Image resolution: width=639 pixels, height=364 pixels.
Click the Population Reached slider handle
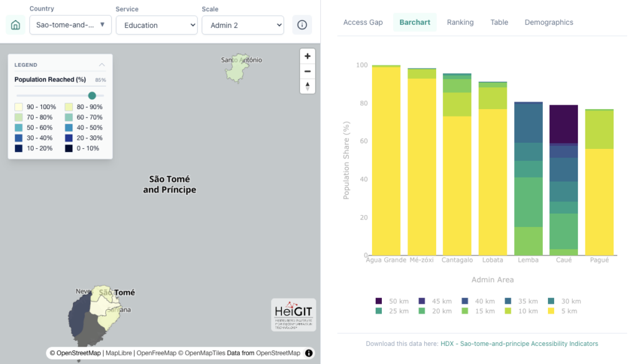(92, 95)
